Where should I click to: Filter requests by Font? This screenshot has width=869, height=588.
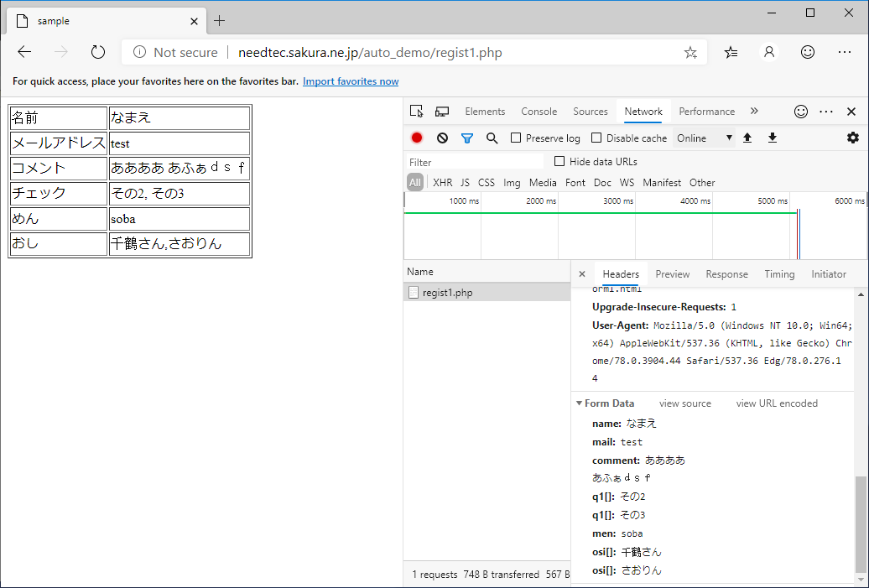(575, 182)
